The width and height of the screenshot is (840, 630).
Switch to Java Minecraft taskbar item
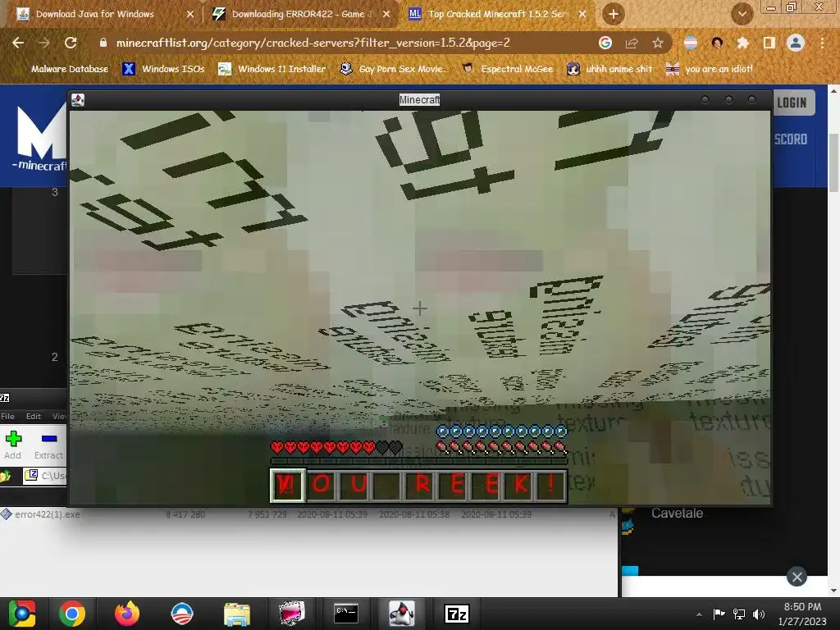(x=401, y=614)
